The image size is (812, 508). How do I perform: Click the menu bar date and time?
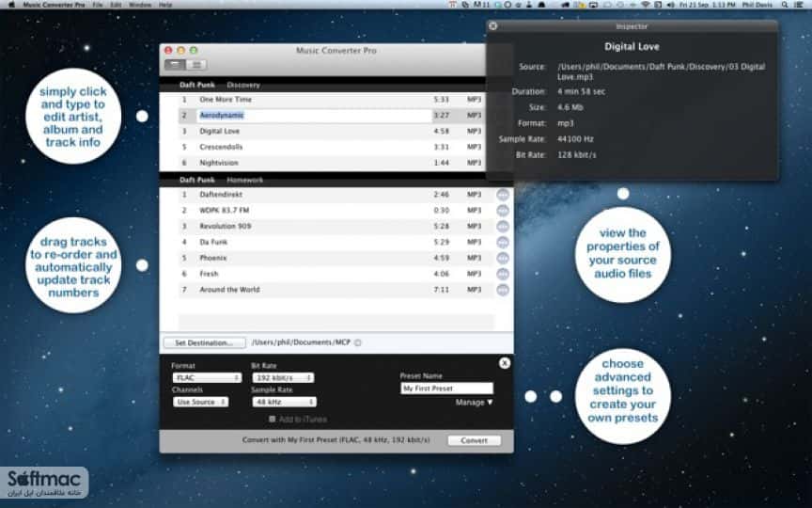point(707,5)
